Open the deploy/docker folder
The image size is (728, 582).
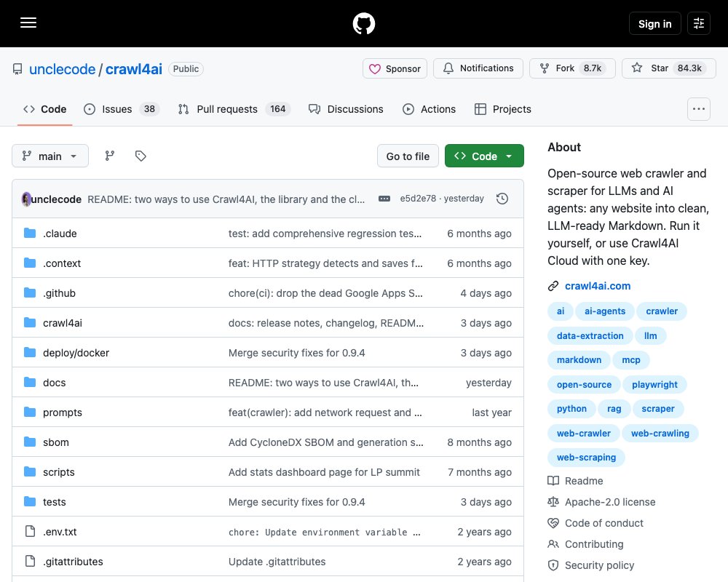click(76, 353)
